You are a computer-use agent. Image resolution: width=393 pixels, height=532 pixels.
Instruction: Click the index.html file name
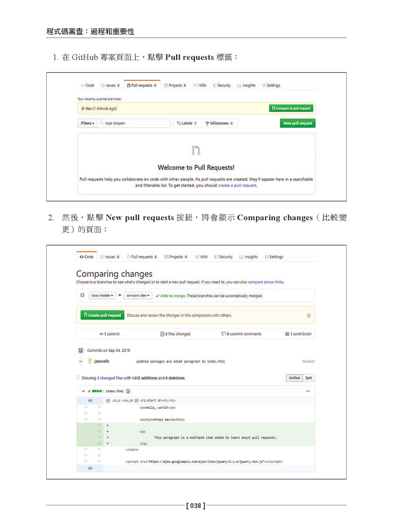coord(114,391)
